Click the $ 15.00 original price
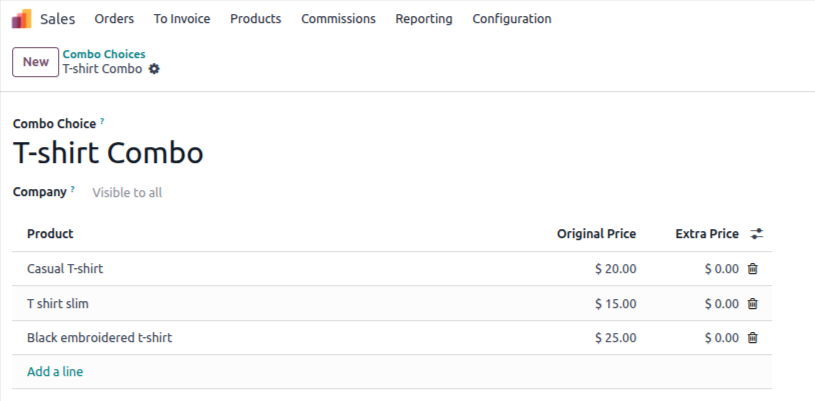The height and width of the screenshot is (401, 815). coord(615,303)
